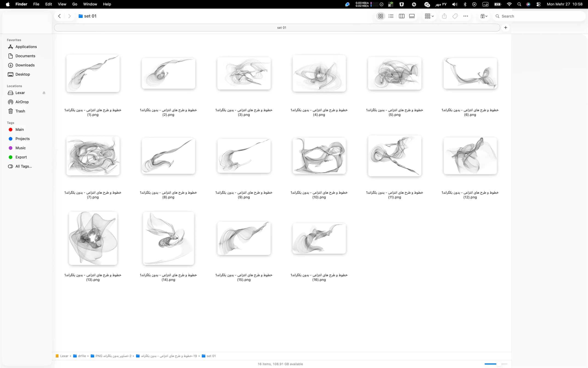Open the More actions ellipsis menu
Image resolution: width=588 pixels, height=368 pixels.
click(466, 16)
